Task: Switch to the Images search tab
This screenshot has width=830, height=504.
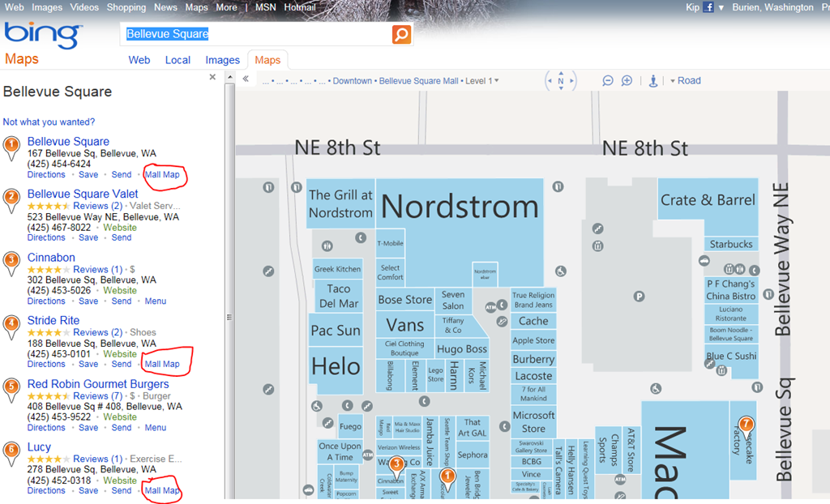Action: tap(222, 60)
